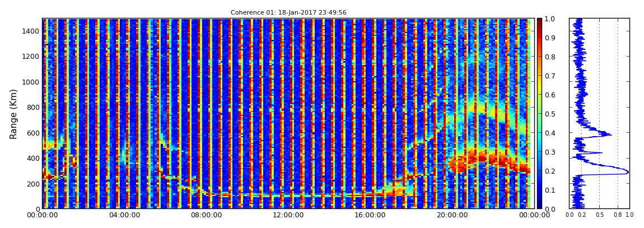Screen dimensions: 644x228
Task: Click the 1.0 label on the colorbar
Action: pyautogui.click(x=551, y=19)
